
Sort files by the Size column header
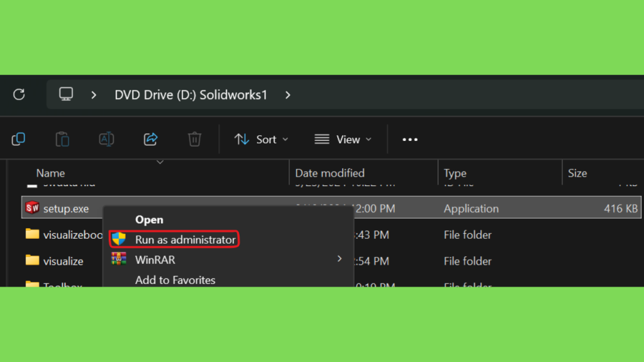(x=577, y=173)
